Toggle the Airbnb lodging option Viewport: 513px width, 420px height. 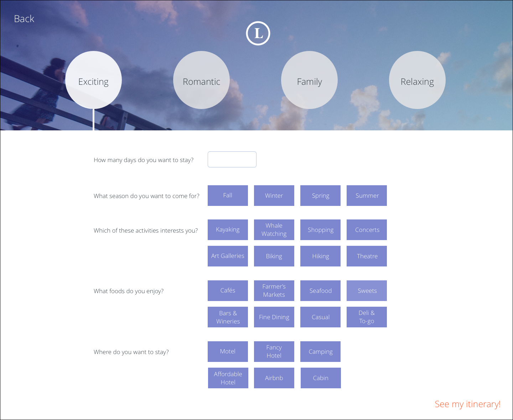tap(274, 378)
